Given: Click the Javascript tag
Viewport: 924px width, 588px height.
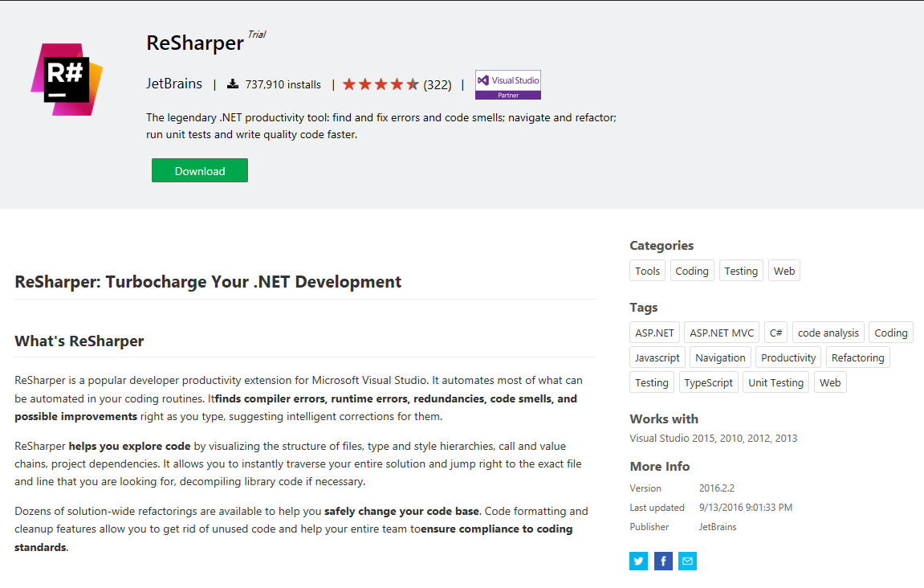Looking at the screenshot, I should coord(657,357).
